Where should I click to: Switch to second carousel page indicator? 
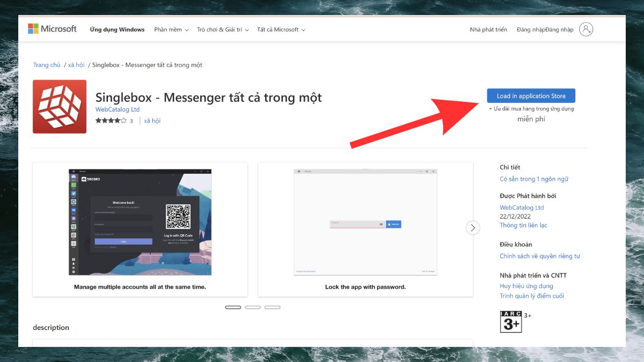click(253, 307)
